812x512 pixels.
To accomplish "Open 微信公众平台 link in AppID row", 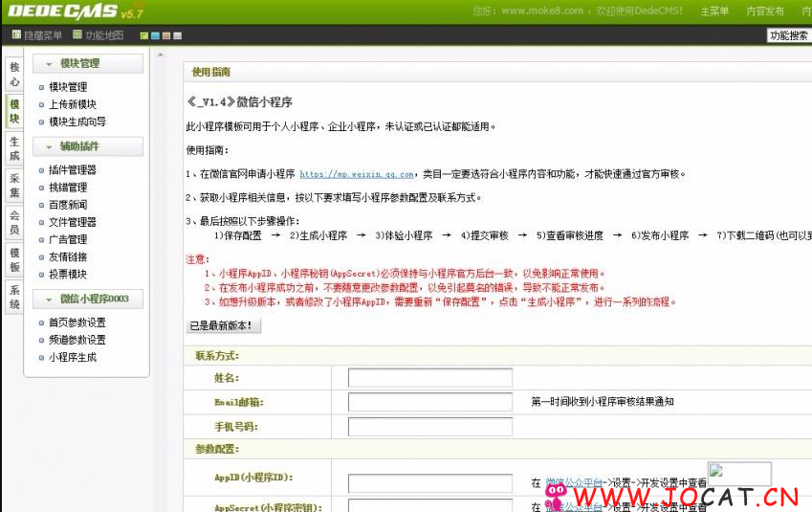I will coord(574,483).
